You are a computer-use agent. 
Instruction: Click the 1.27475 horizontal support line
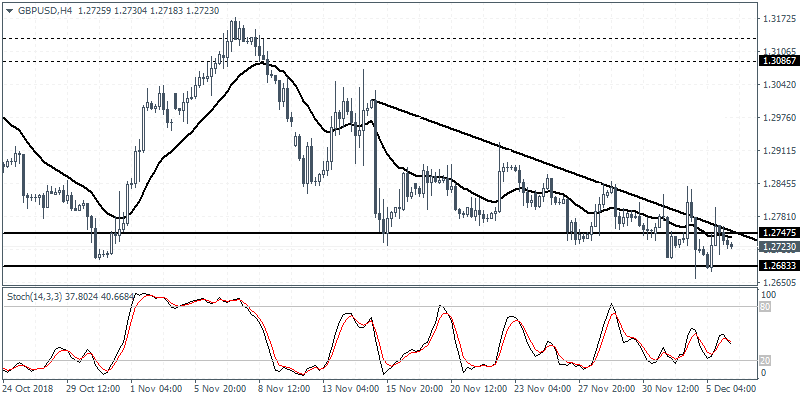pos(300,234)
